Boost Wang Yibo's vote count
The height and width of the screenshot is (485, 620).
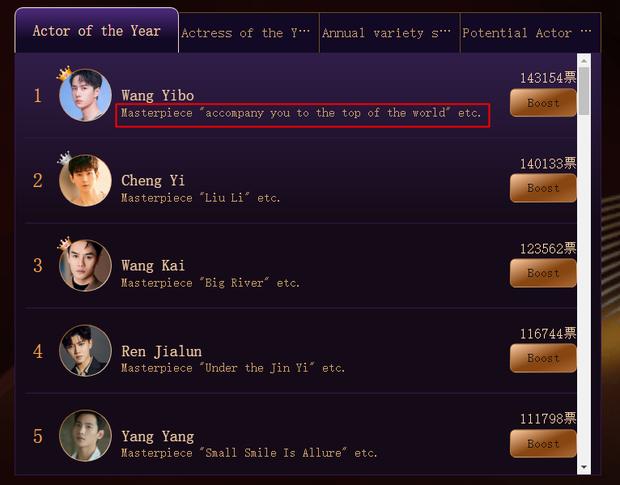tap(543, 103)
